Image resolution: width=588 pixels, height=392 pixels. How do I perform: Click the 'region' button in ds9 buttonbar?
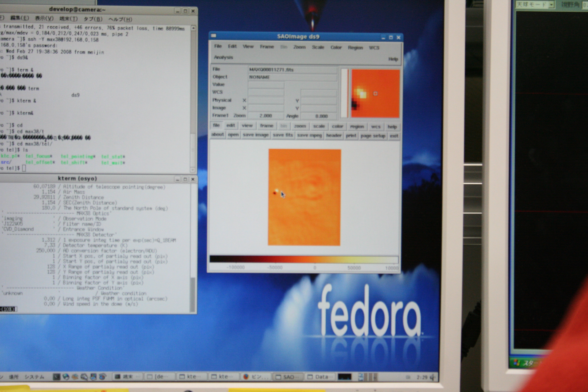[x=357, y=127]
